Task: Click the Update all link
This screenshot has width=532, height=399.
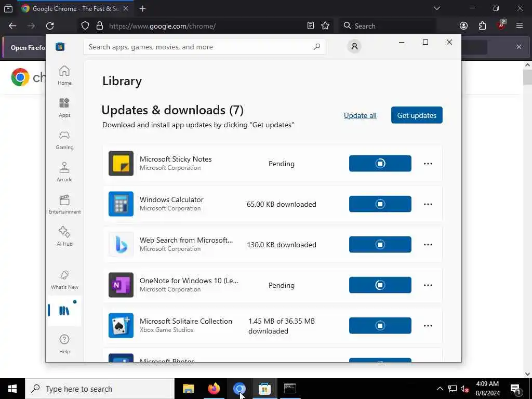Action: (360, 115)
